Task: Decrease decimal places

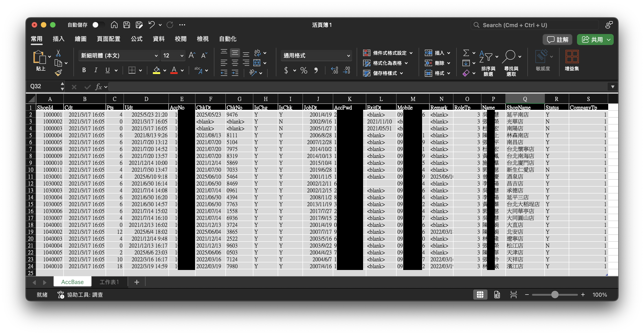Action: pyautogui.click(x=347, y=70)
